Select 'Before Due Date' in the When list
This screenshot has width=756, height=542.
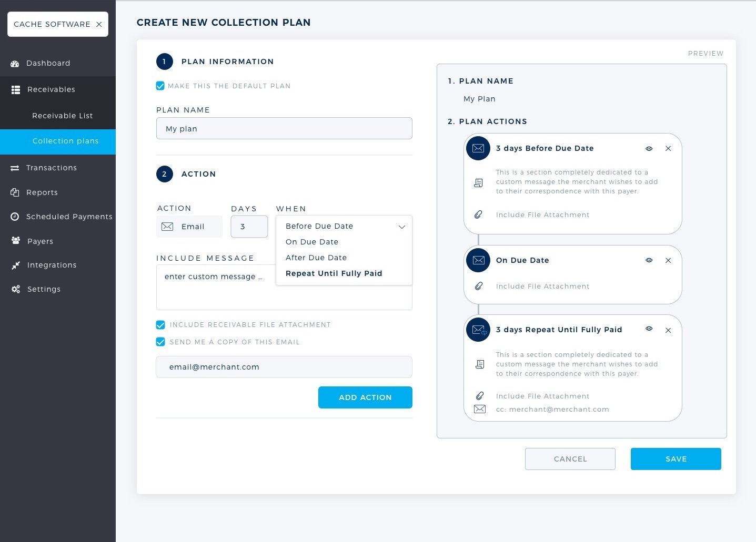319,226
